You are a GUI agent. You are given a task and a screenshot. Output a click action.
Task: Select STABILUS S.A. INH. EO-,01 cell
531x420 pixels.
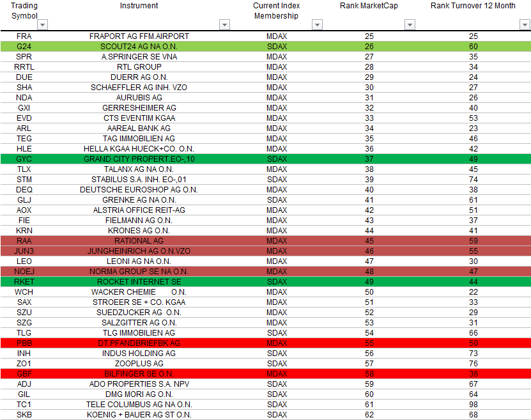139,179
